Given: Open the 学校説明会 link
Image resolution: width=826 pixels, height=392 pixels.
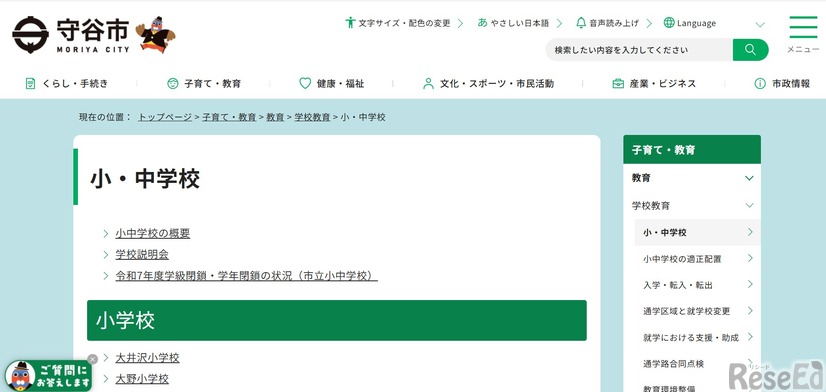Looking at the screenshot, I should [142, 254].
